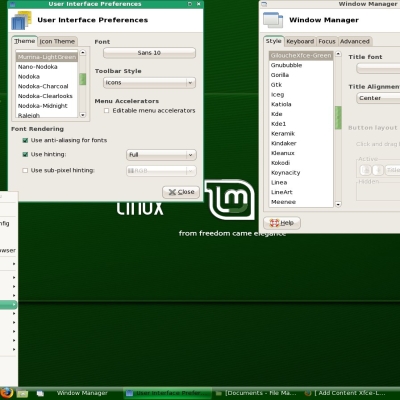Viewport: 400px width, 400px height.
Task: Open the hinting level Full dropdown
Action: 161,155
